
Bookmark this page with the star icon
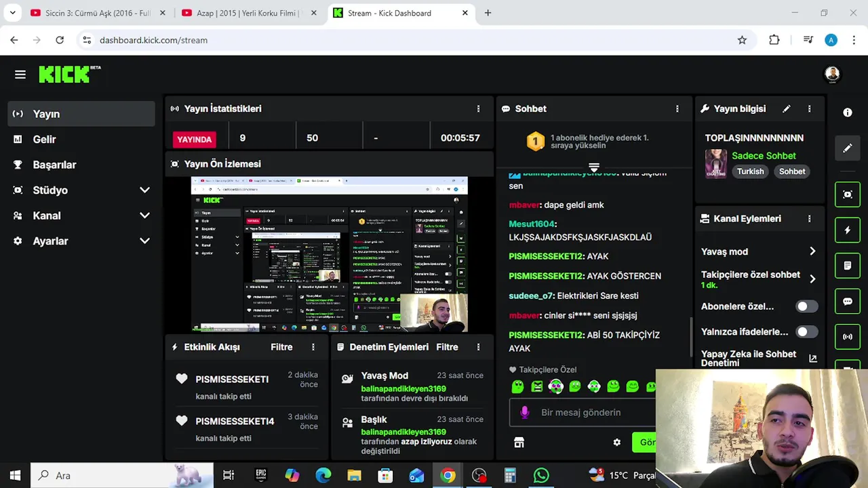(x=742, y=40)
